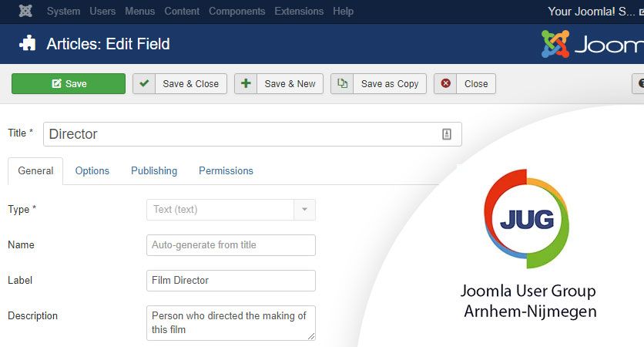
Task: Click the red X icon on Close
Action: (x=445, y=83)
